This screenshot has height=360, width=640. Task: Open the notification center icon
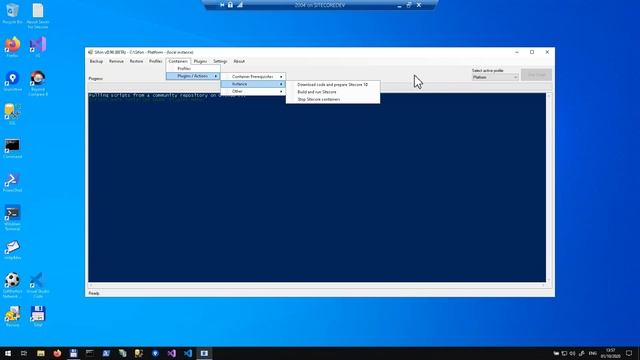(x=629, y=353)
